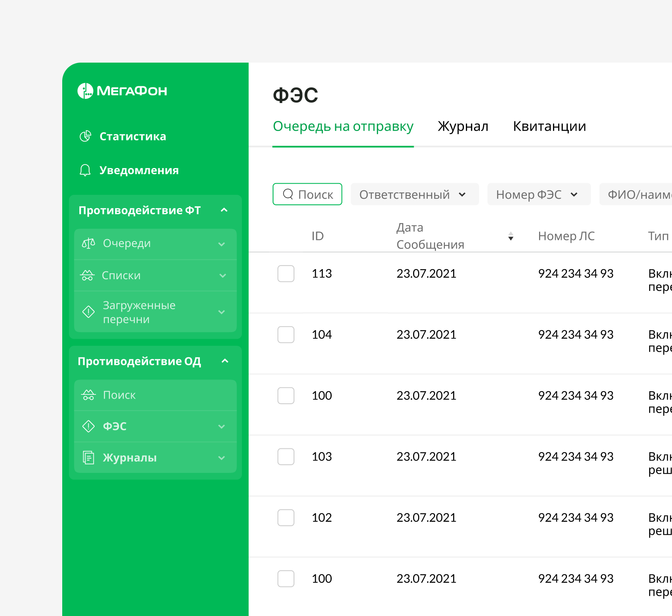Check the box for row ID 103
Screen dimensions: 672x616
click(286, 457)
